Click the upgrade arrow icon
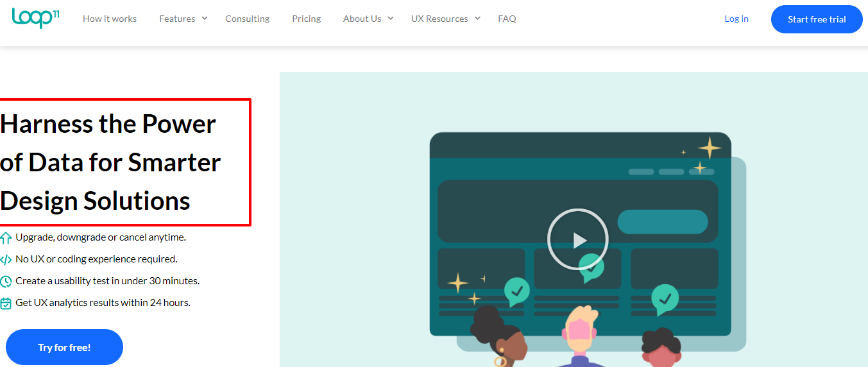Viewport: 868px width, 367px height. 6,238
